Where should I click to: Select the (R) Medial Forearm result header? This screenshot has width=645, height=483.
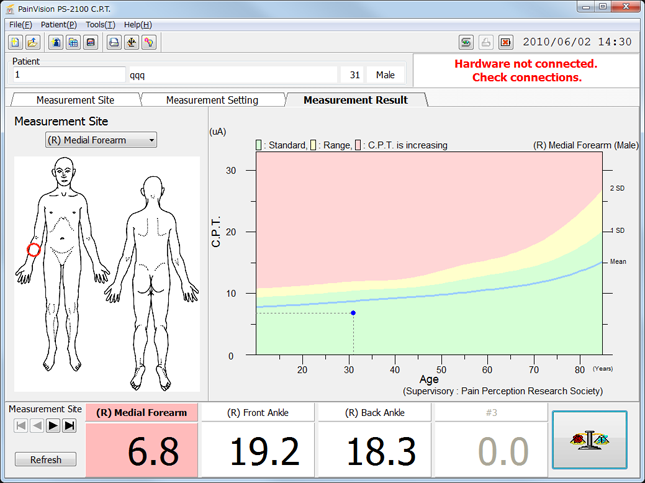142,413
